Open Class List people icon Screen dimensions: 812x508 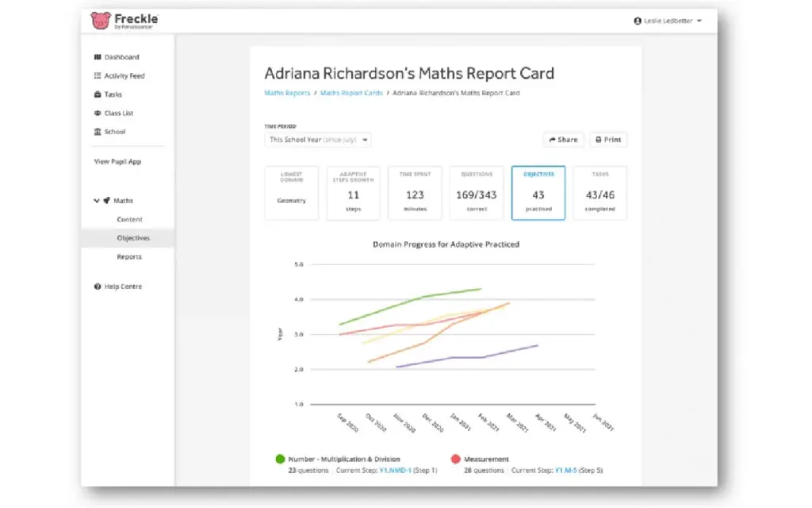[98, 114]
